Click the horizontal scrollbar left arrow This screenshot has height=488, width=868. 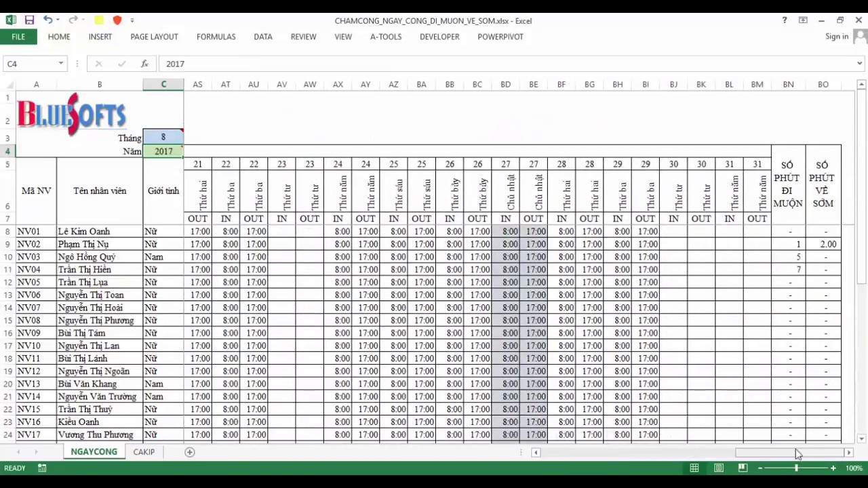tap(536, 452)
